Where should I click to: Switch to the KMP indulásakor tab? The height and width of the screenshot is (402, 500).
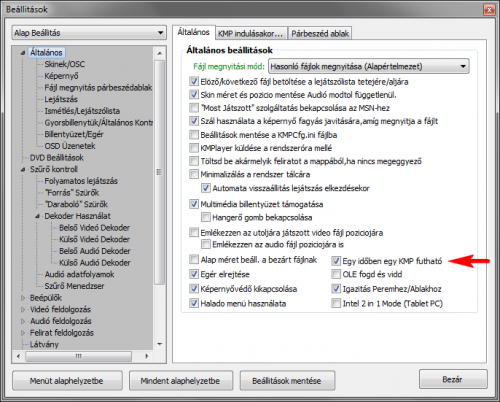tap(251, 34)
